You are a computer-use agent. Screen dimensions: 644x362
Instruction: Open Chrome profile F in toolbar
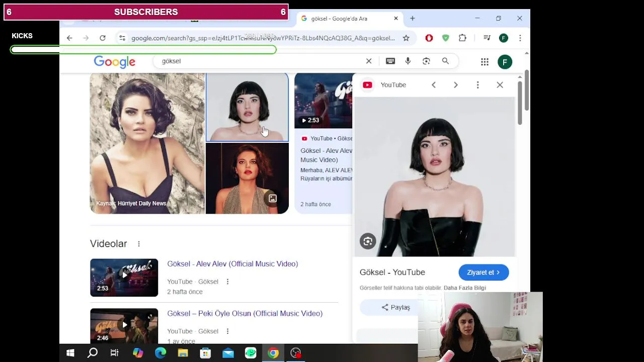coord(504,38)
